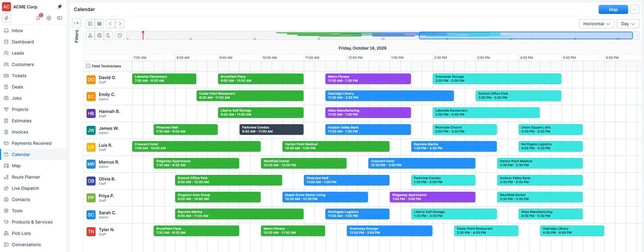The width and height of the screenshot is (644, 252).
Task: Click Hannah B. technician name
Action: pos(109,111)
